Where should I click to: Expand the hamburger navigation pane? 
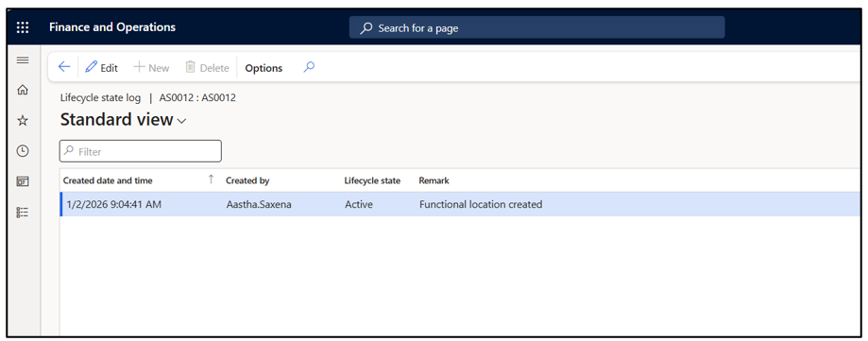pos(23,60)
